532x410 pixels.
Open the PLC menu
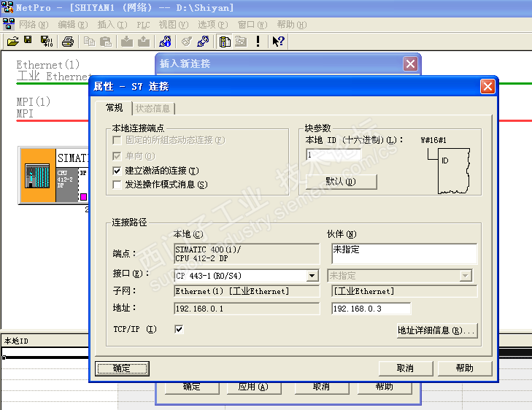click(x=143, y=25)
